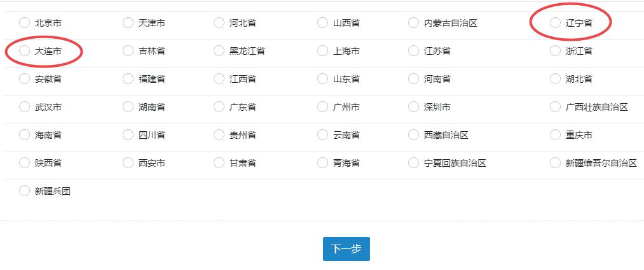The image size is (644, 270).
Task: Pick 广西壮族自治区 radio button
Action: [x=556, y=107]
